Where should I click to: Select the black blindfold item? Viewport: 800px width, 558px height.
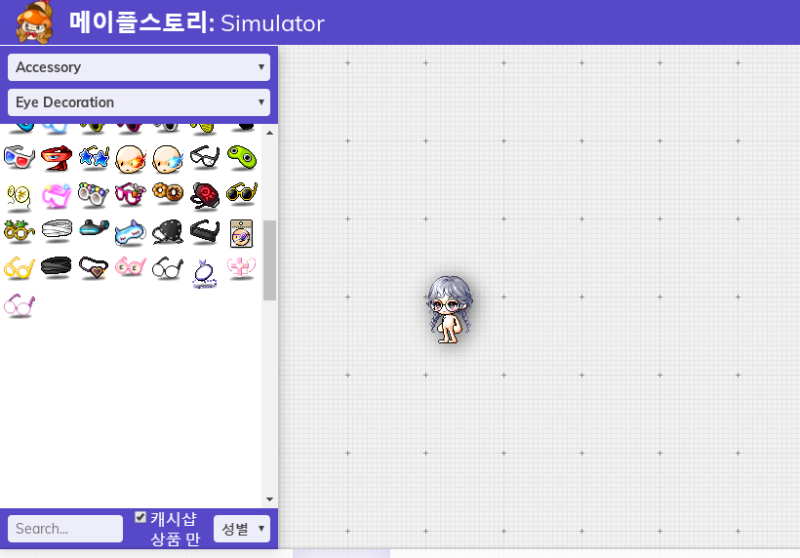pos(56,268)
